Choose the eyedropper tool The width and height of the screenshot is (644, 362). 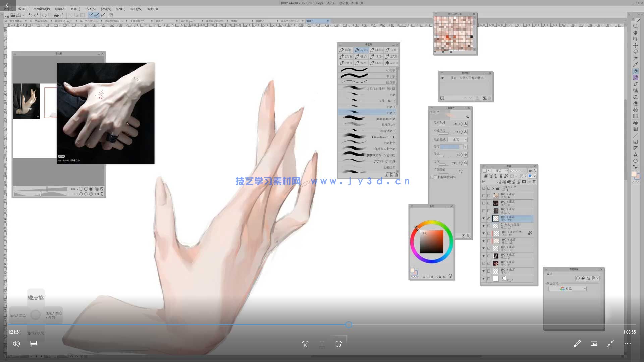tap(635, 65)
